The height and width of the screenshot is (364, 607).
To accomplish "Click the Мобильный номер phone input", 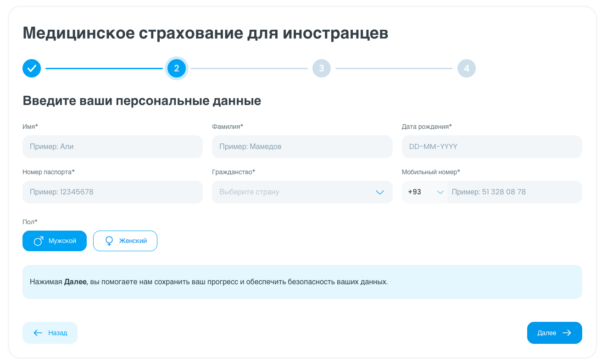I will pyautogui.click(x=514, y=192).
